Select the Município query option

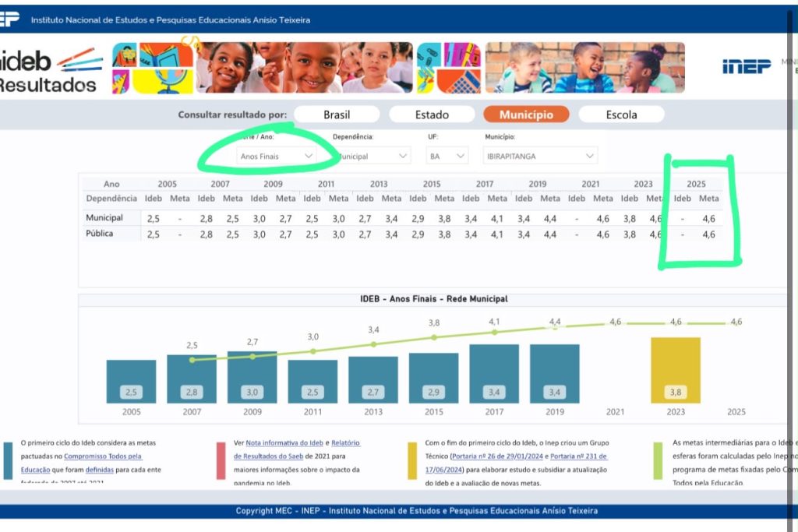(526, 115)
